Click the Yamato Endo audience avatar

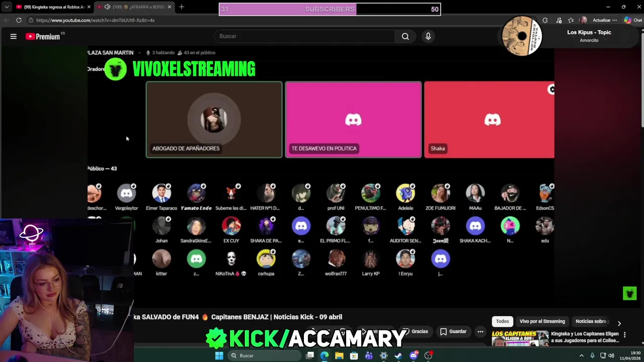(196, 193)
